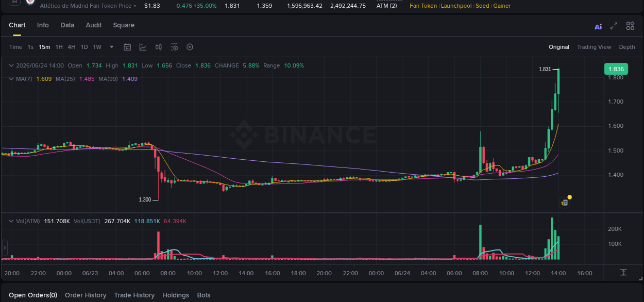Click the MA(99) indicator label

108,79
